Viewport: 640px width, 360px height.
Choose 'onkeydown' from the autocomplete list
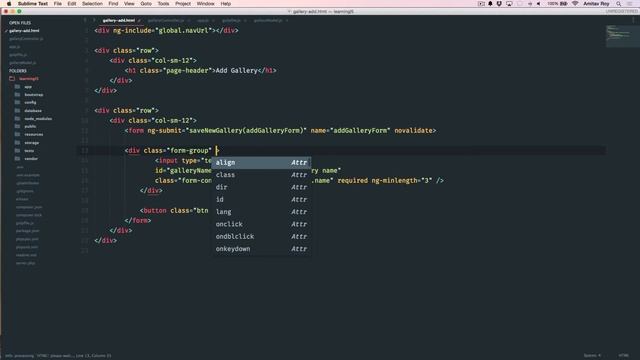tap(261, 249)
